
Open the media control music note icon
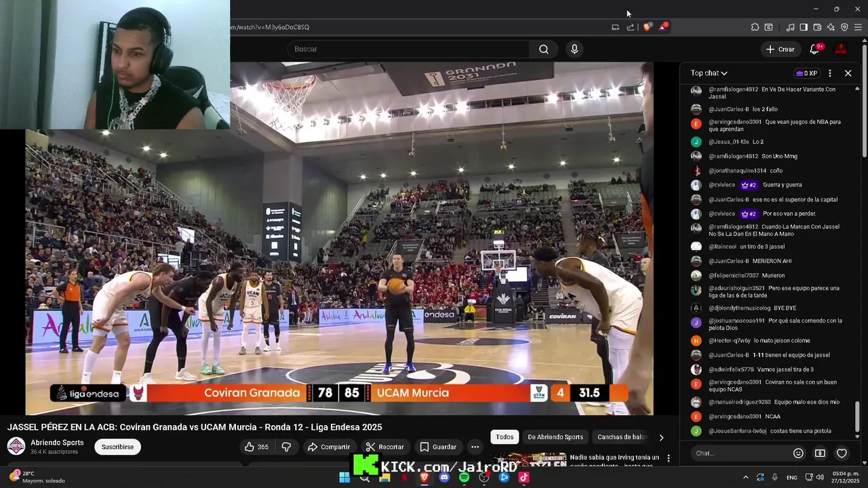pos(790,27)
